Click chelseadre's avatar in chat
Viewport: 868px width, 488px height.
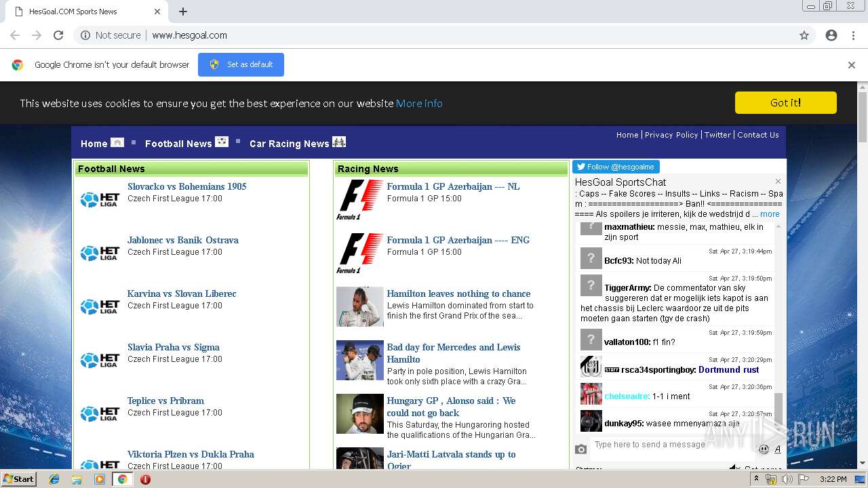click(x=591, y=394)
